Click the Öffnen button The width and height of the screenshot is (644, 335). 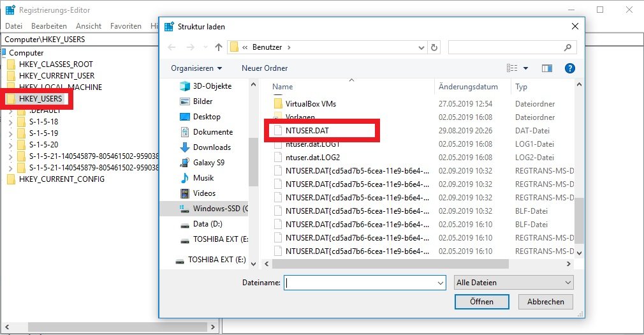pyautogui.click(x=482, y=302)
